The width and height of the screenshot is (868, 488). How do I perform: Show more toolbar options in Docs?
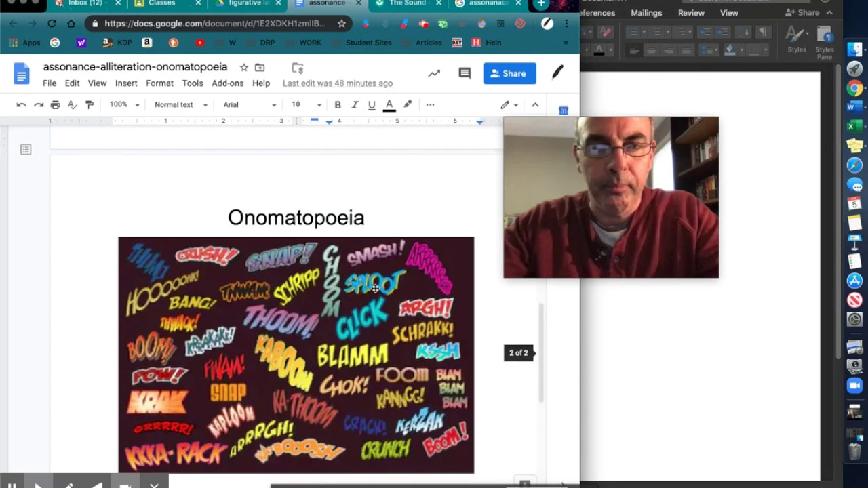[430, 104]
